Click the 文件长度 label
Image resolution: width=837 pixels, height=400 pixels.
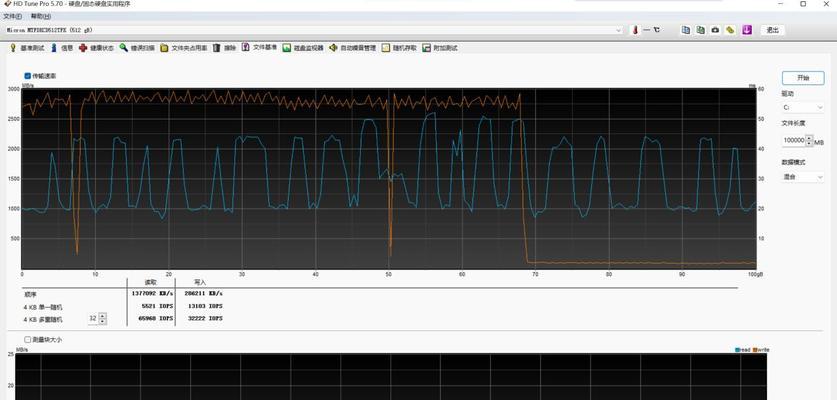point(793,123)
